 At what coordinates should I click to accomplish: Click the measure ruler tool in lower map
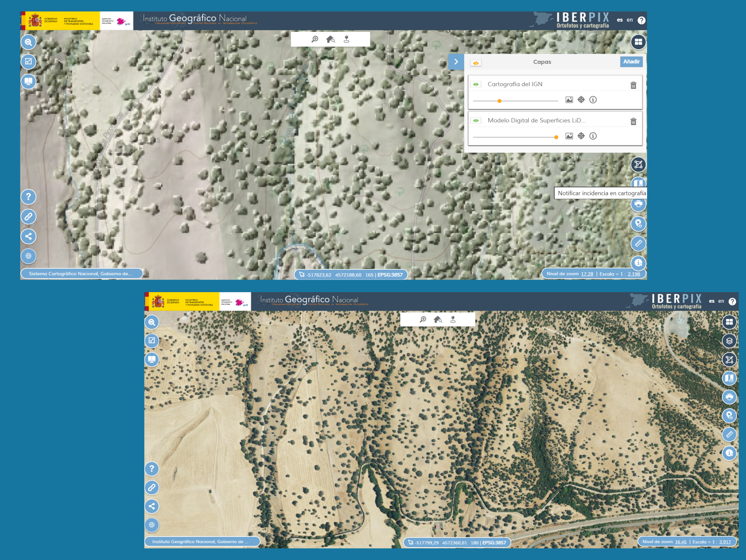pos(729,434)
